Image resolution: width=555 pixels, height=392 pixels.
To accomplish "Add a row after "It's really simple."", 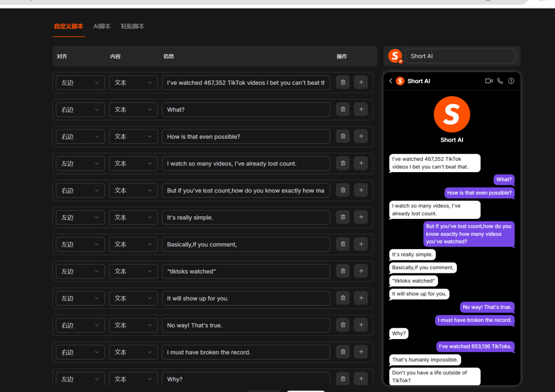I will [361, 217].
